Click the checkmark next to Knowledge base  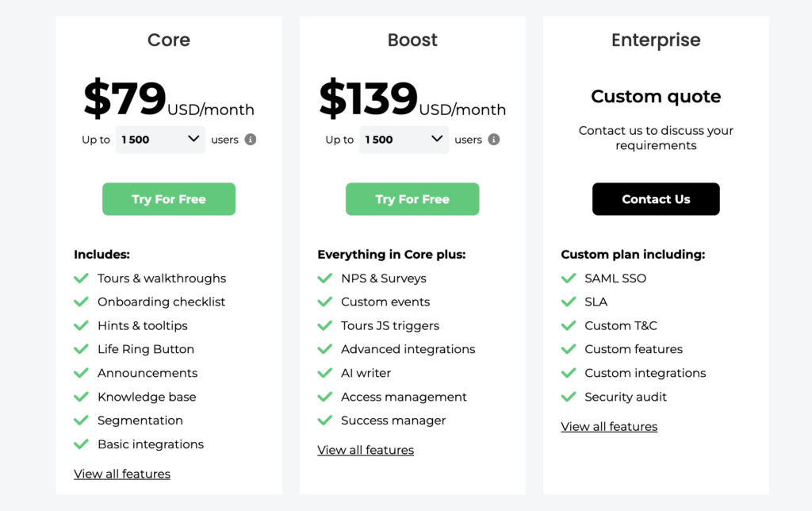tap(81, 397)
